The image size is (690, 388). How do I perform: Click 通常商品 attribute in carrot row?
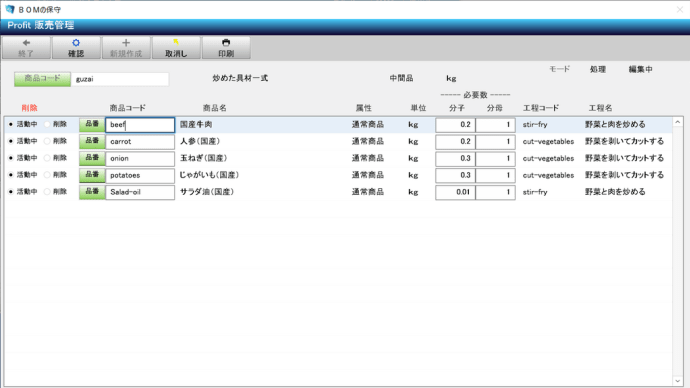(367, 141)
